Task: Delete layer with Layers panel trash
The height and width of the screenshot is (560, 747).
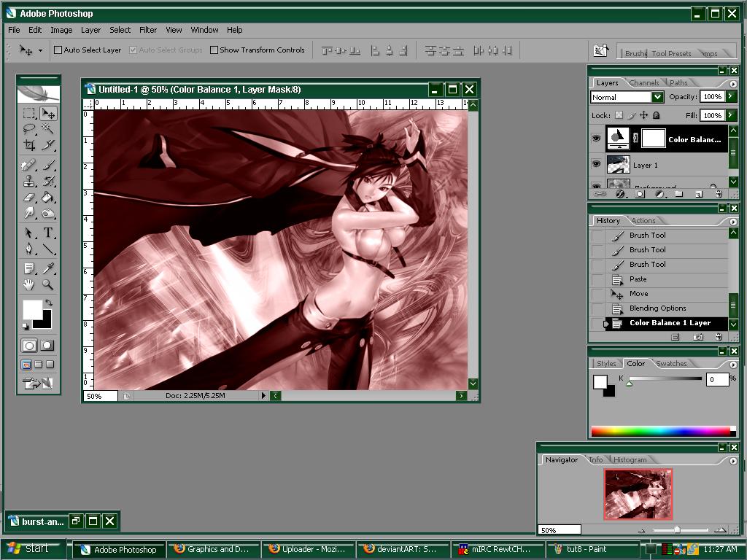Action: pos(719,194)
